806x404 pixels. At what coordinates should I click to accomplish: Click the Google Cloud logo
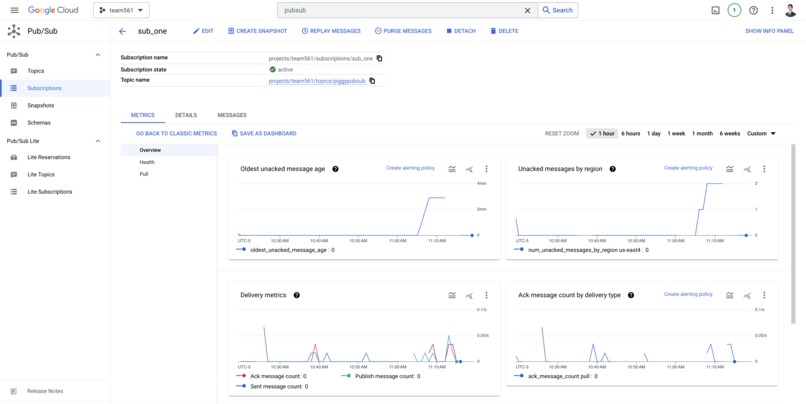click(53, 10)
